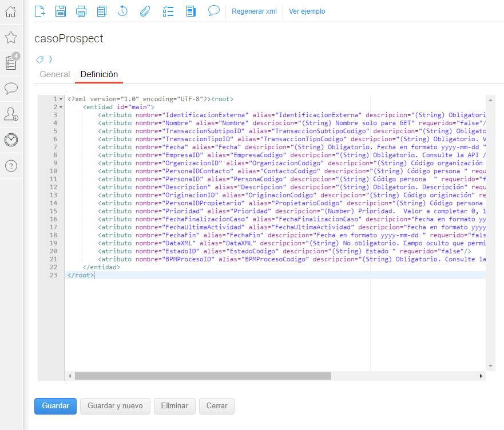Click the speech bubble comment icon in toolbar
Image resolution: width=504 pixels, height=430 pixels.
point(214,11)
